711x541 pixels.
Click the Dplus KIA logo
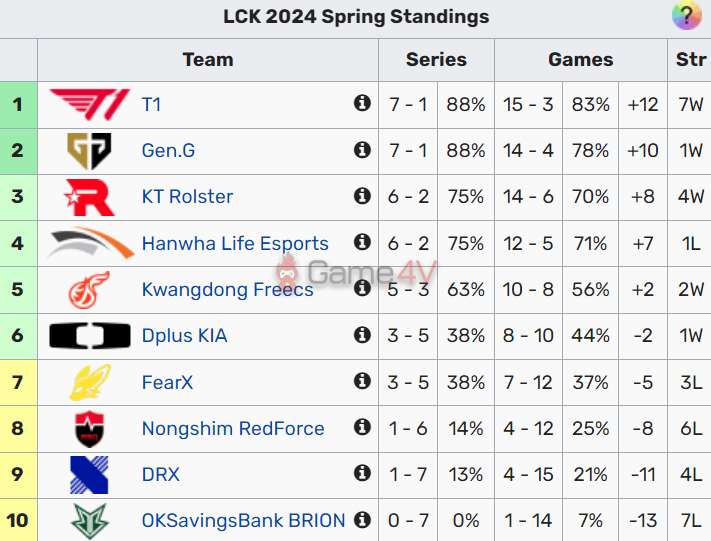point(89,335)
